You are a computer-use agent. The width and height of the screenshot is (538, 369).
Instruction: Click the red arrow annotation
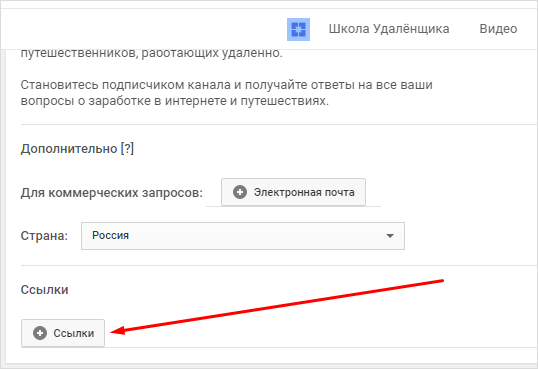coord(277,306)
